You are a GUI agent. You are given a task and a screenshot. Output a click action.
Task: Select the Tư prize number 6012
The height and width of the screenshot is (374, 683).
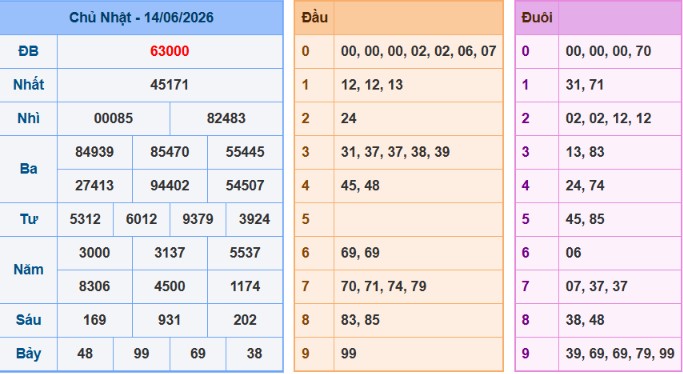(x=142, y=219)
